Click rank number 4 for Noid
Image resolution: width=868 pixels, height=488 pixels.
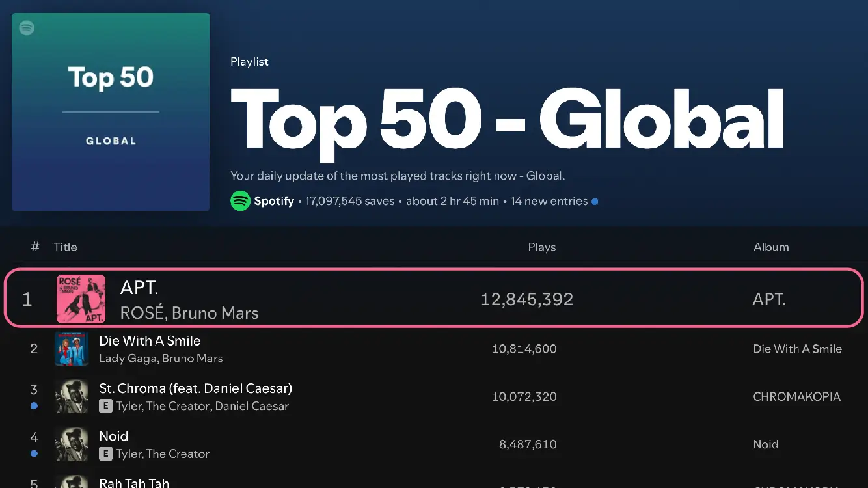point(34,437)
